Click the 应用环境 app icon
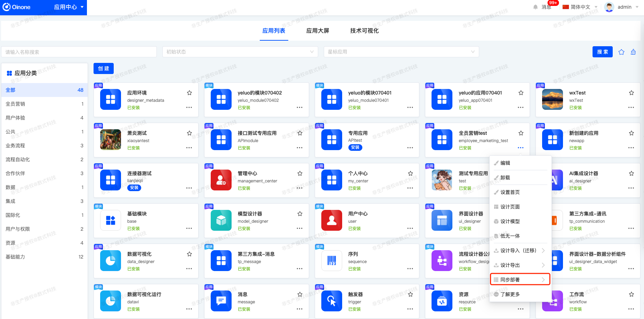 (111, 99)
